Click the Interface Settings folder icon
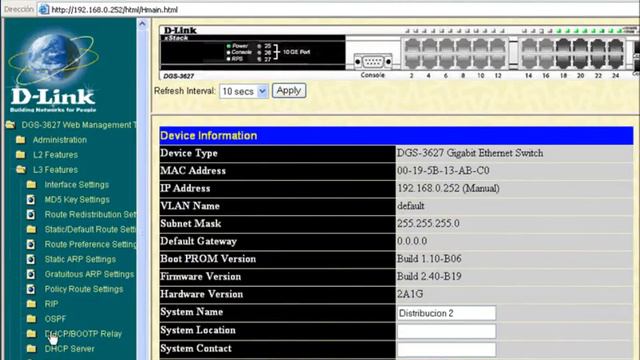Screen dimensions: 640x360 pos(31,184)
